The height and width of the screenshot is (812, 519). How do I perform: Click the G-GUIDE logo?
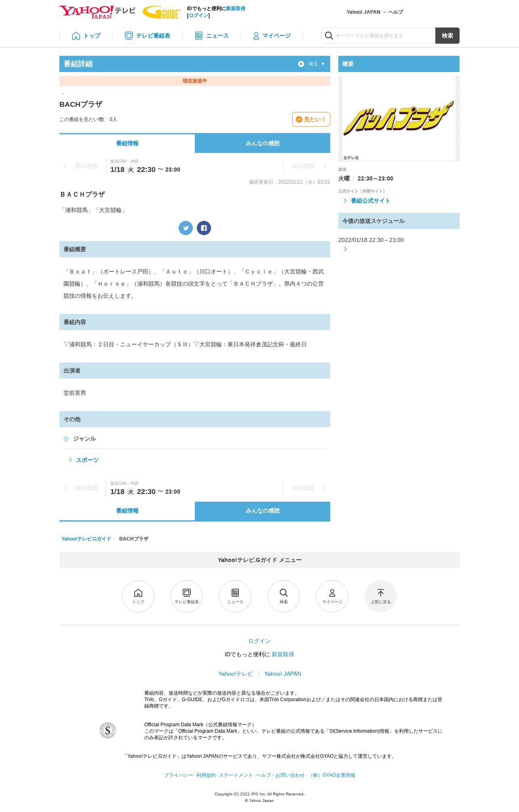(162, 12)
